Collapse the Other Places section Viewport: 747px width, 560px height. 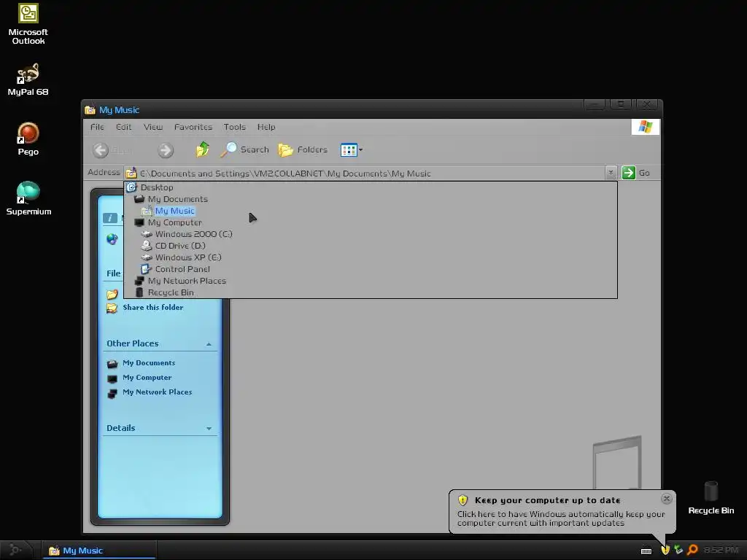tap(209, 344)
